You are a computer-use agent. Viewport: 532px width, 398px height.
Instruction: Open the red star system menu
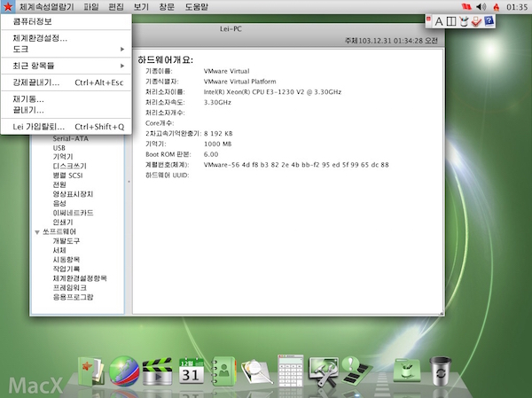(7, 6)
